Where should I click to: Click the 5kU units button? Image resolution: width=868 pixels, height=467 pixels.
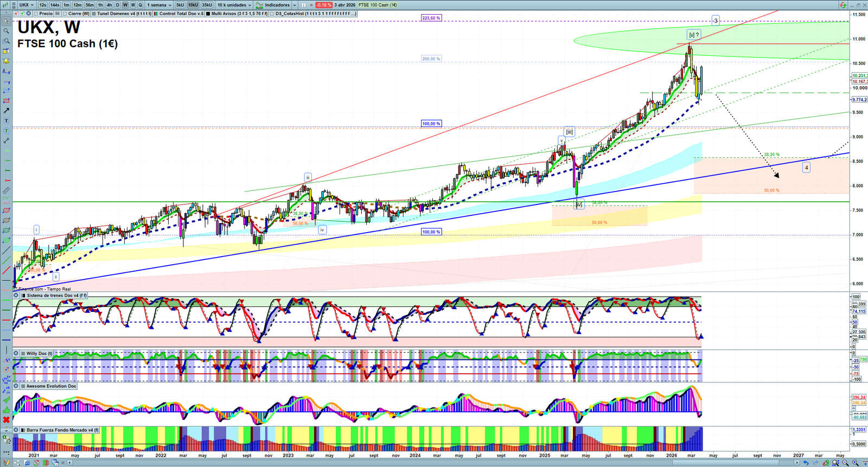(180, 5)
